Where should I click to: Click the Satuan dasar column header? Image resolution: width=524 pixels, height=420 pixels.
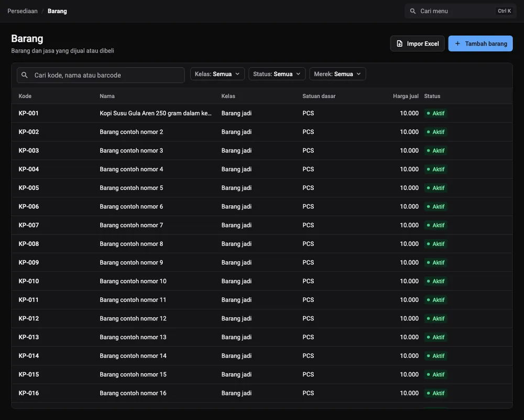click(319, 96)
